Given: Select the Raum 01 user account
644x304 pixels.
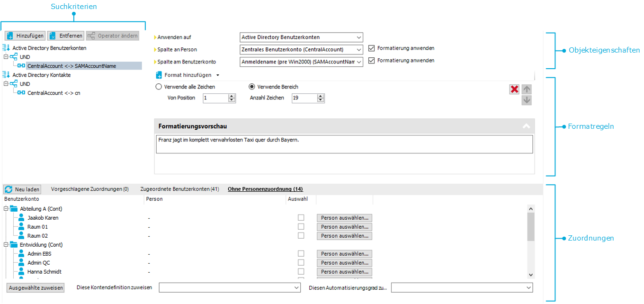Looking at the screenshot, I should click(37, 227).
